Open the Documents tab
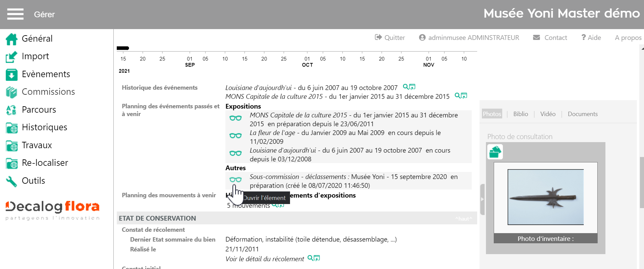644x269 pixels. click(x=582, y=114)
